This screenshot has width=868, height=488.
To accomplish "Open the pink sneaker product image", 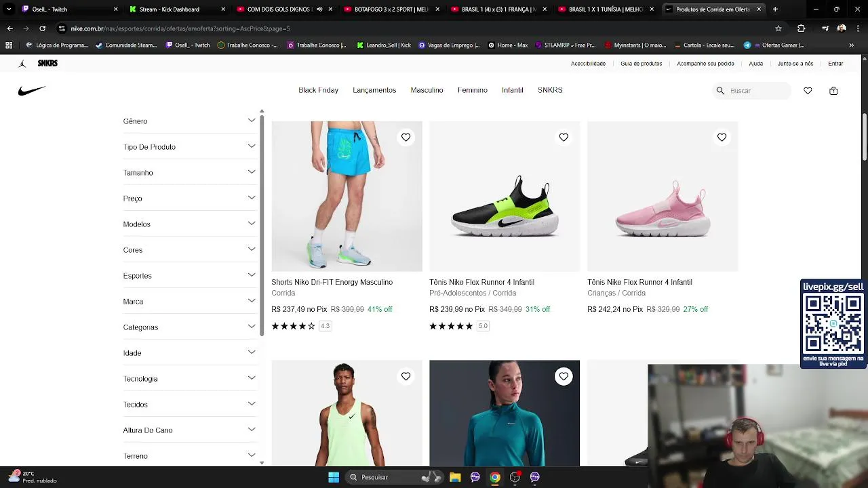I will [663, 197].
